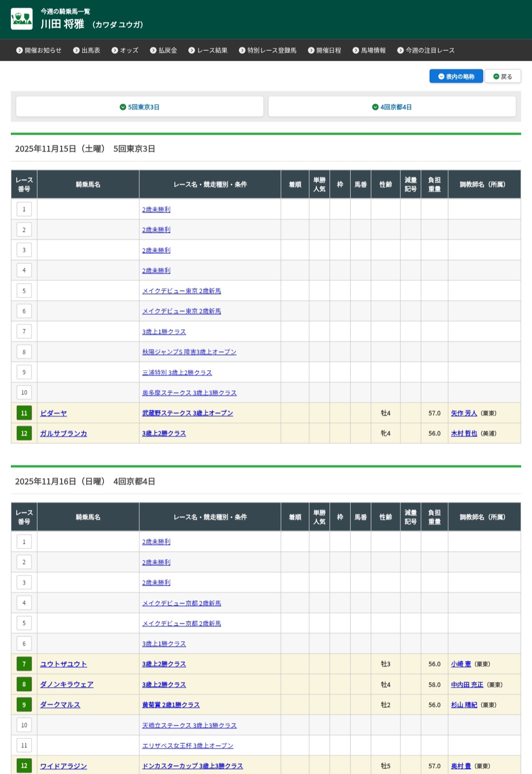Screen dimensions: 532x774
Task: Select 58.0 weight in ダノンキラウェア row
Action: 434,684
